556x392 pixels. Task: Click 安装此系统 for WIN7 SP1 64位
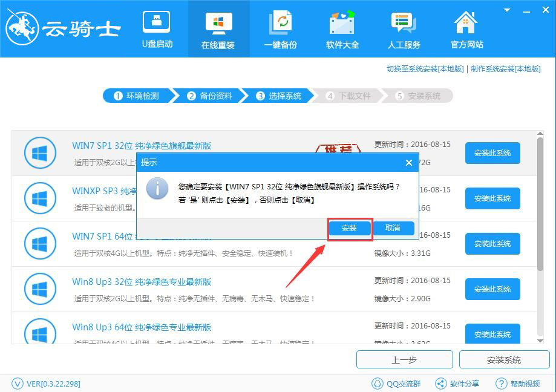492,244
